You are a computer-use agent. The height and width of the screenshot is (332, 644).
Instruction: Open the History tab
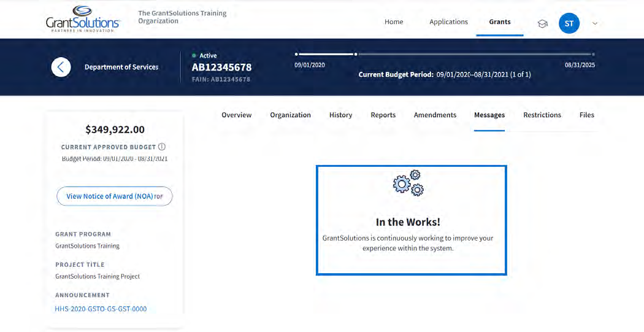pos(340,115)
